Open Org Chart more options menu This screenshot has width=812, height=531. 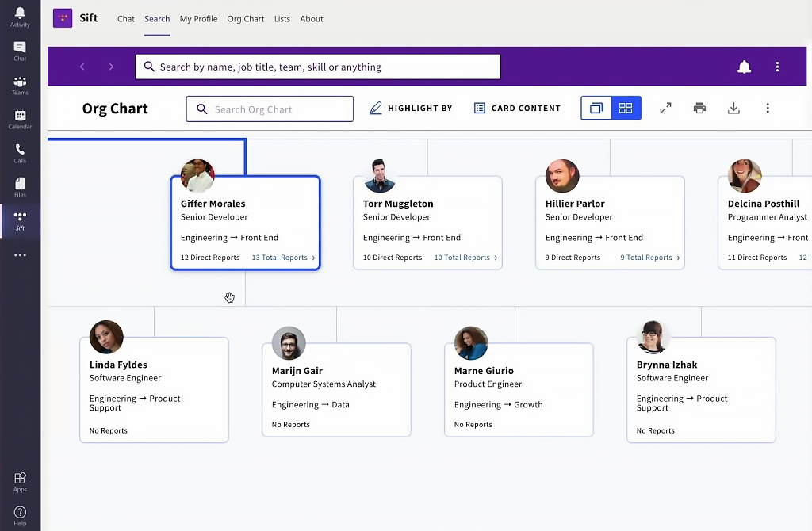pyautogui.click(x=768, y=108)
